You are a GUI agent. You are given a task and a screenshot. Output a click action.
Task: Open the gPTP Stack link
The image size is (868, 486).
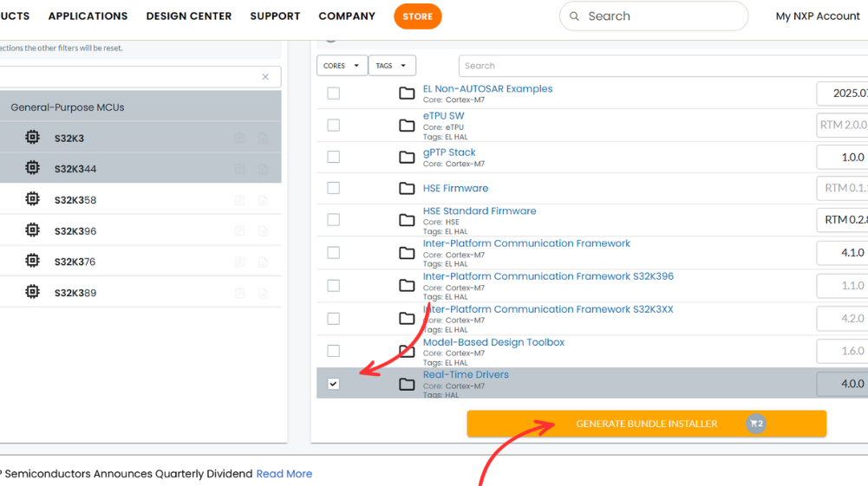coord(449,152)
